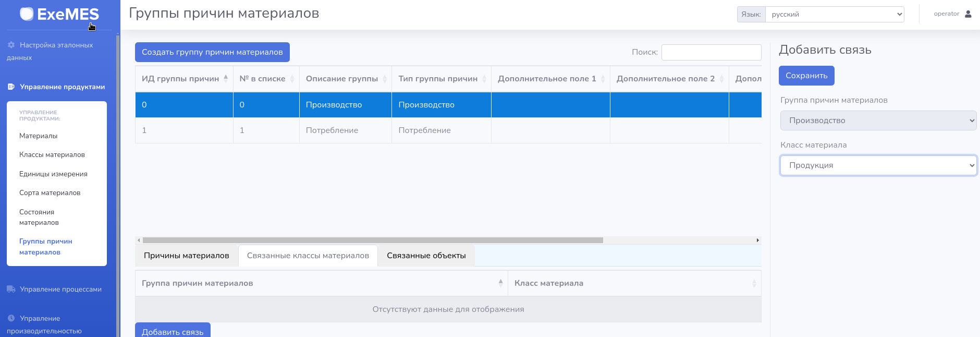
Task: Open the Язык language dropdown
Action: coord(834,14)
